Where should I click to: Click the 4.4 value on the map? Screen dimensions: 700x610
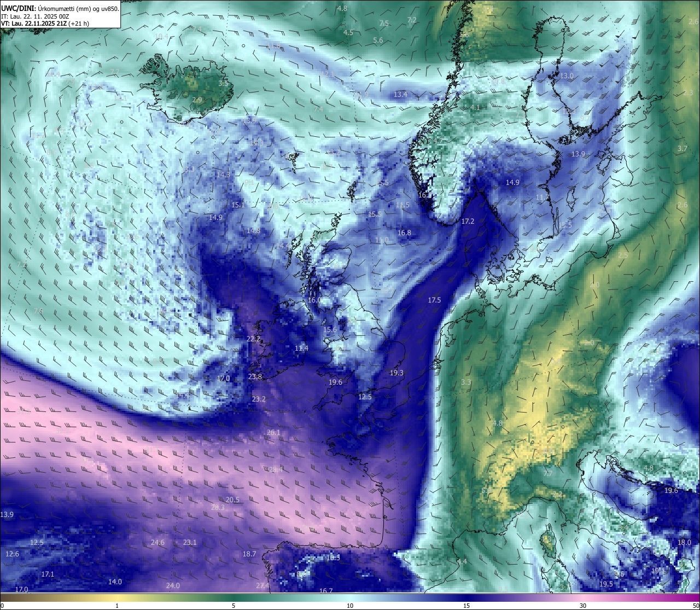[462, 562]
